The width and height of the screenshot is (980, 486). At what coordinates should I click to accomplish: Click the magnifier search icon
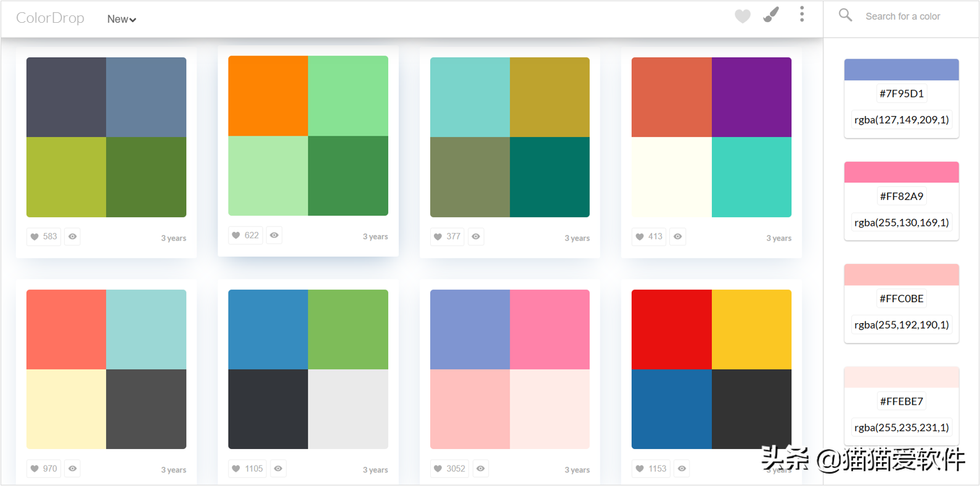[x=845, y=15]
